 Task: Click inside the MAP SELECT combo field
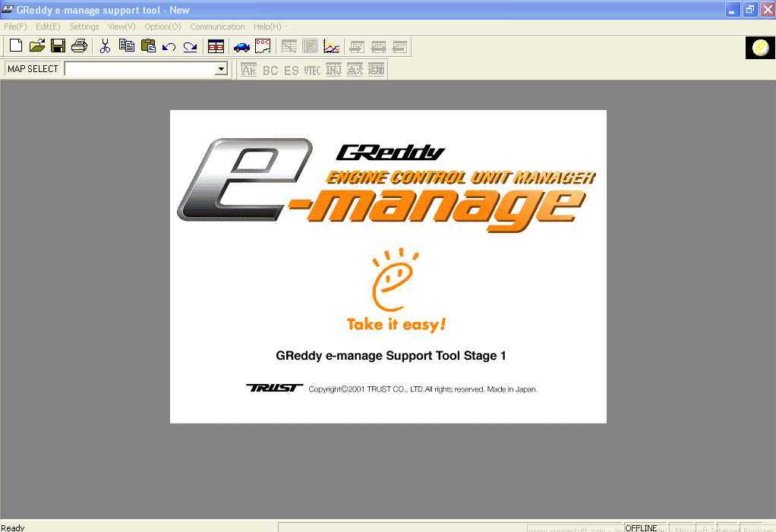click(x=140, y=69)
